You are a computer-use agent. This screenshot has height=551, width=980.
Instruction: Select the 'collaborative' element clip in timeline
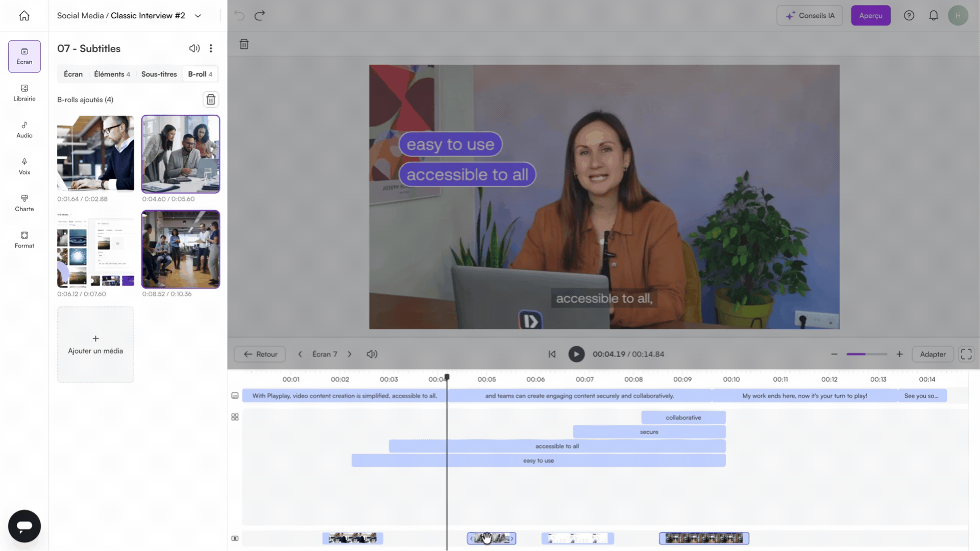click(683, 417)
